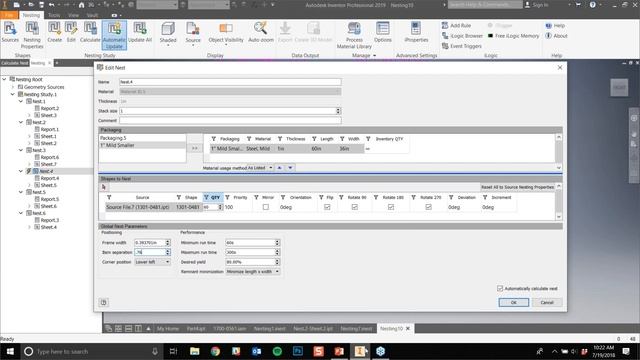Expand Geometry Sources in browser tree
Screen dimensions: 640x360
click(x=13, y=87)
